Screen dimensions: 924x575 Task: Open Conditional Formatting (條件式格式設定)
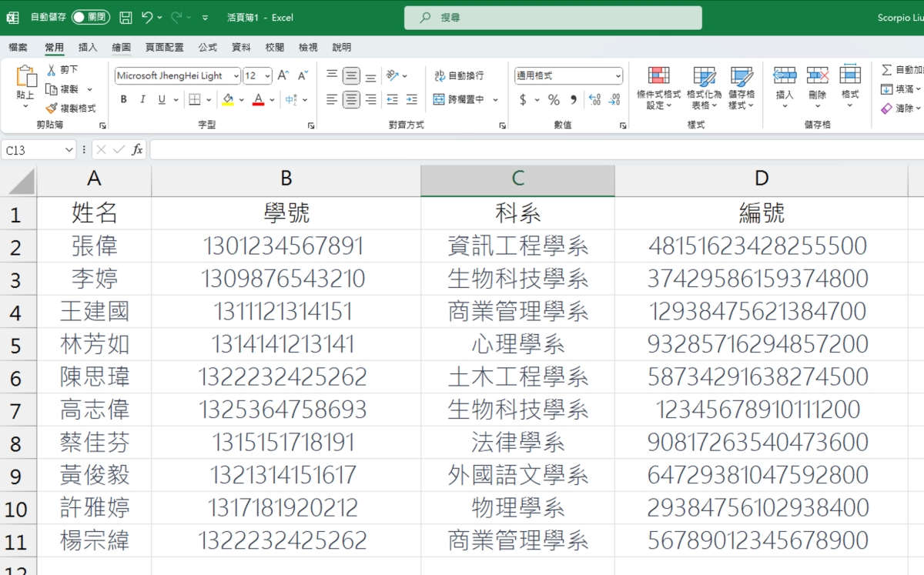[x=658, y=88]
